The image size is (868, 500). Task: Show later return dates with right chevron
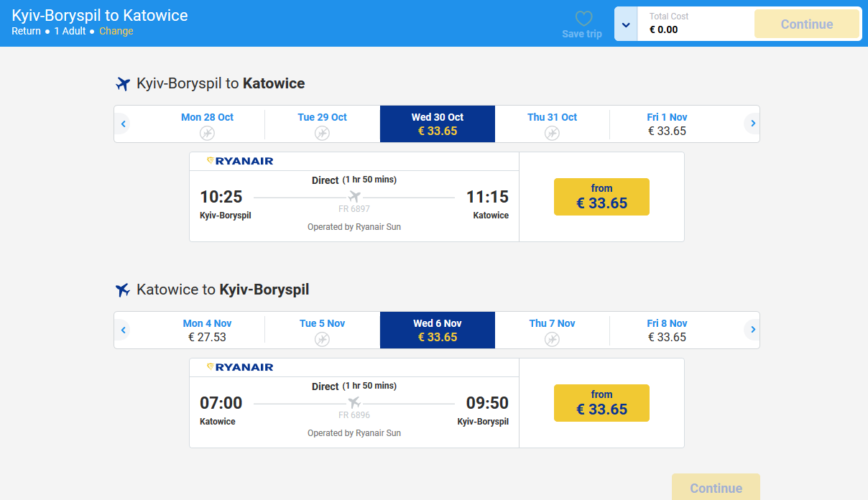coord(752,330)
